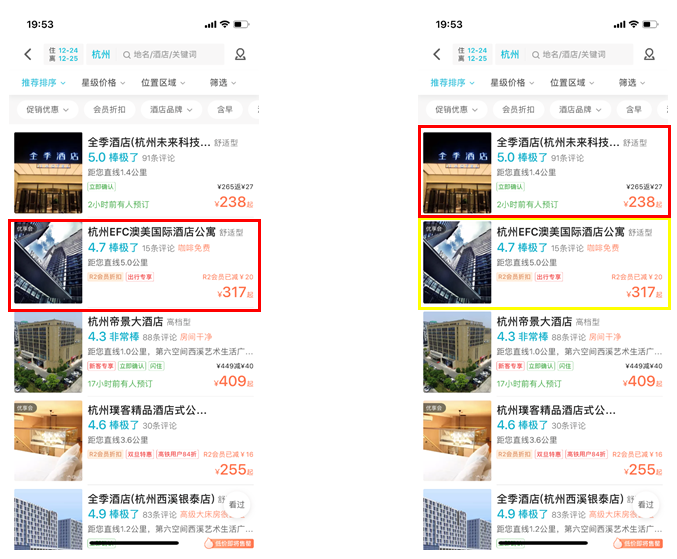
Task: Expand 酒店品牌 chip on right screen
Action: (x=580, y=110)
